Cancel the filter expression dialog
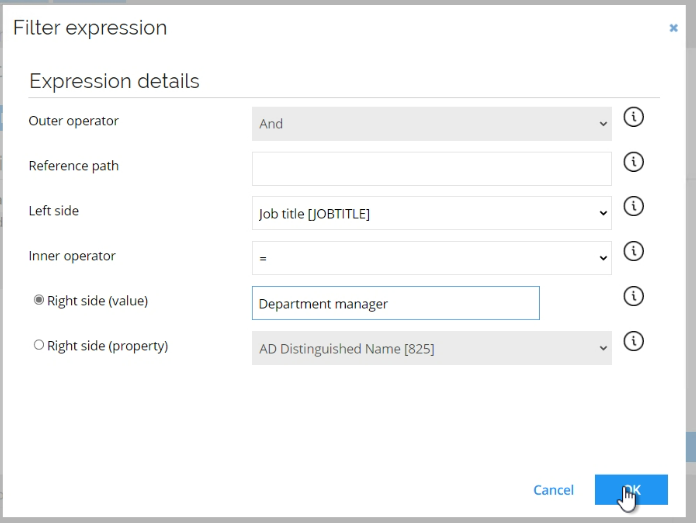The image size is (696, 523). point(554,490)
